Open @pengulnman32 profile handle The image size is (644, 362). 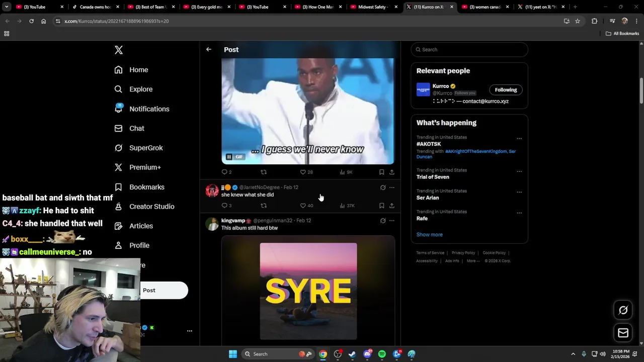tap(273, 220)
